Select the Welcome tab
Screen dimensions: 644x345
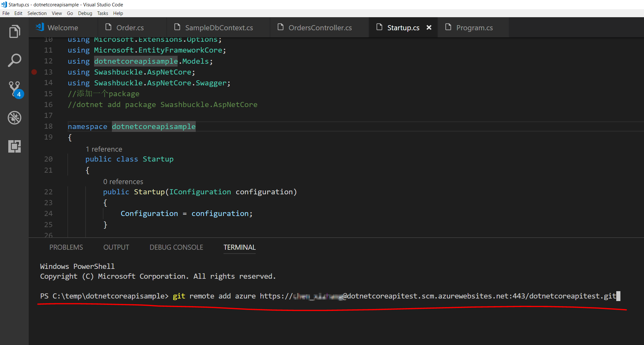pos(62,28)
